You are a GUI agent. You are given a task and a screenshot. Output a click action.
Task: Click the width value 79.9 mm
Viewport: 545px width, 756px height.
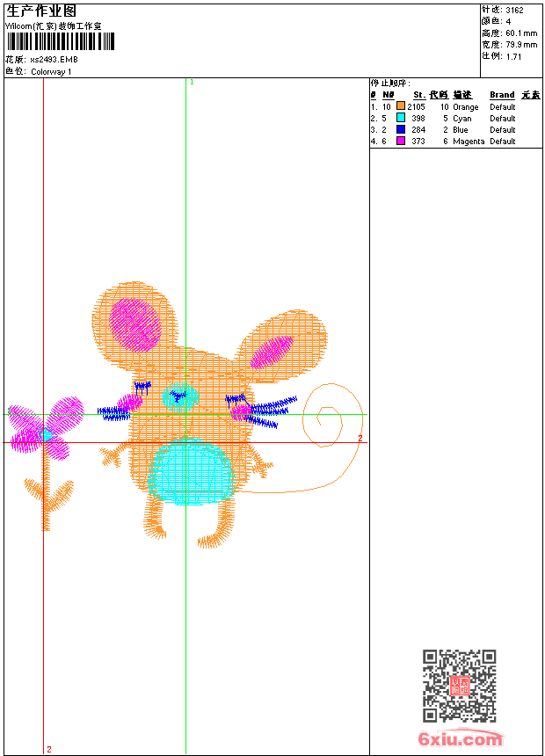[x=521, y=45]
